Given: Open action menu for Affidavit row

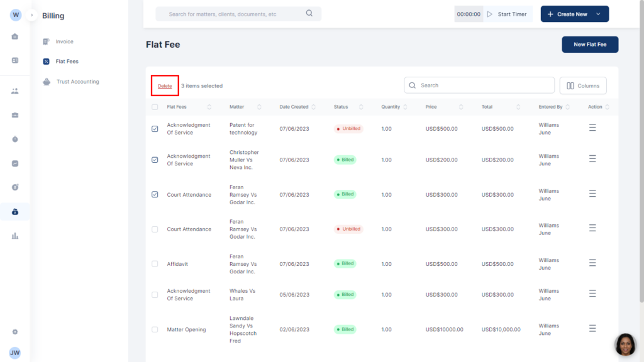Looking at the screenshot, I should (x=592, y=263).
